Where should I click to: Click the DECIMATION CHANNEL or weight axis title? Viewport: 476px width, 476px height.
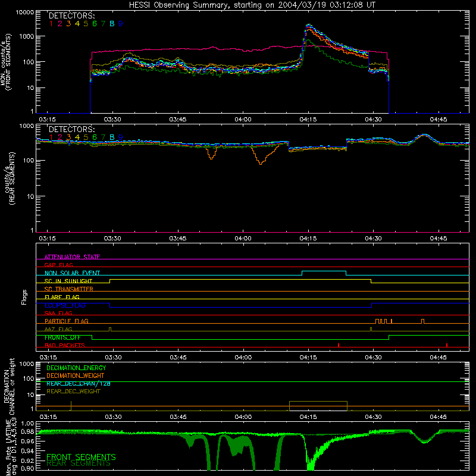point(9,387)
